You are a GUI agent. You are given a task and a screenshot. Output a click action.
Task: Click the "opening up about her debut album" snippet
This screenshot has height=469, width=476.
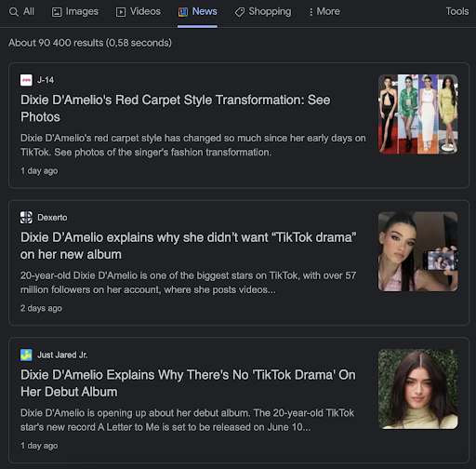187,420
